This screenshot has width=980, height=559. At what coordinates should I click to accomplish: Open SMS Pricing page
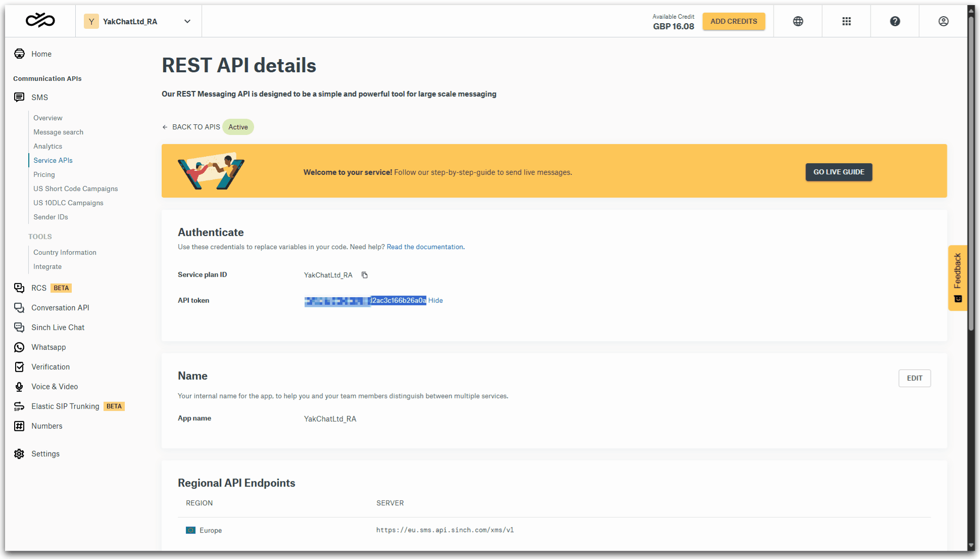tap(44, 174)
